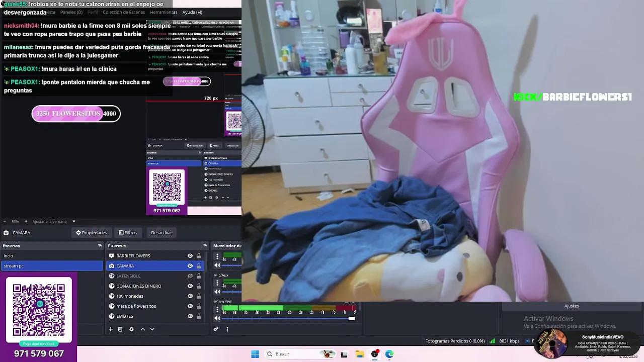Toggle lock on DONACIONES DINERO source
Viewport: 644px width, 362px height.
[x=199, y=286]
